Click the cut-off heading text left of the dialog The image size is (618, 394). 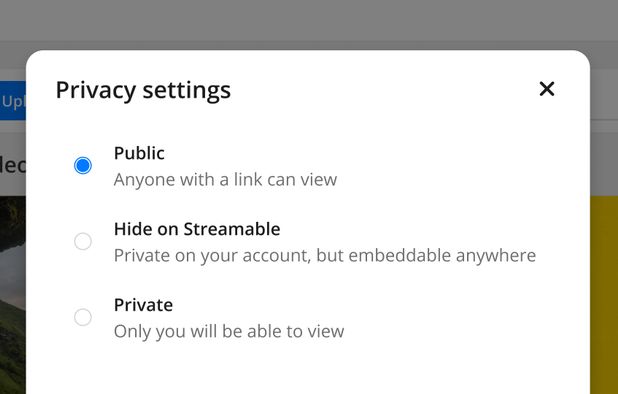13,165
